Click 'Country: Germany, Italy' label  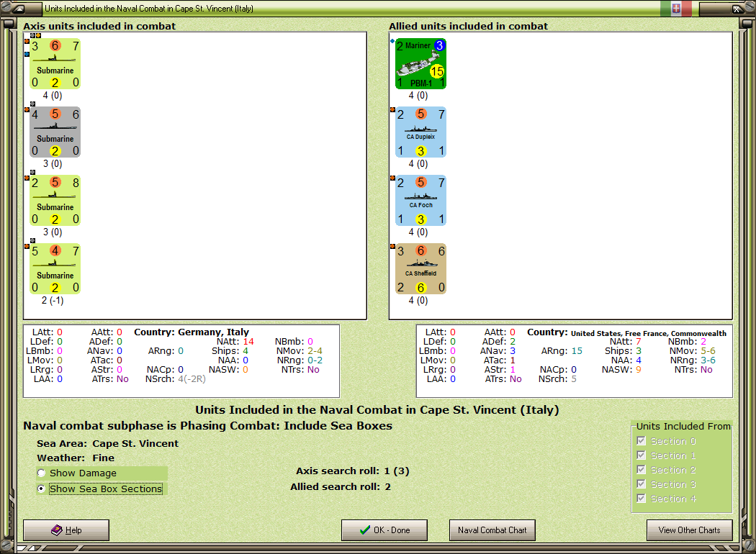tap(192, 332)
